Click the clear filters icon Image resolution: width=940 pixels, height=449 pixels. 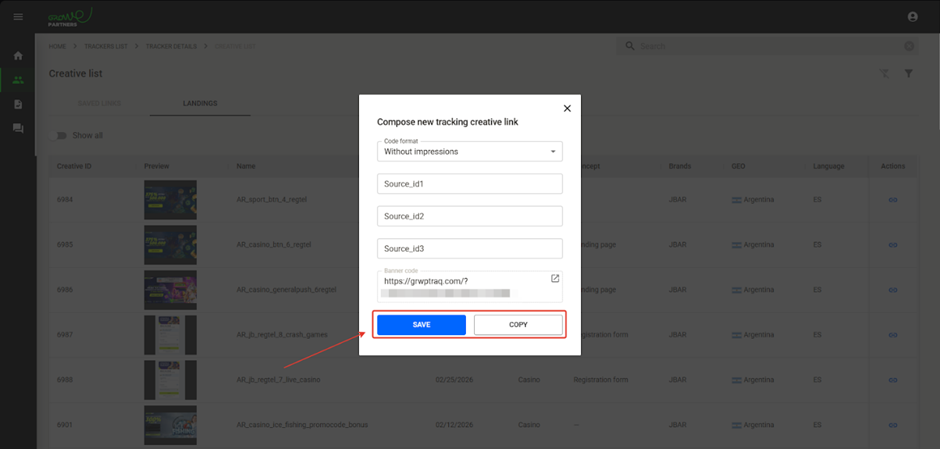[x=884, y=74]
